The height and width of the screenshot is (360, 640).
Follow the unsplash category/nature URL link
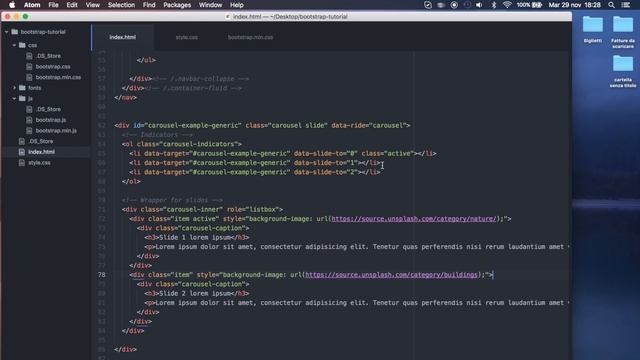tap(413, 219)
